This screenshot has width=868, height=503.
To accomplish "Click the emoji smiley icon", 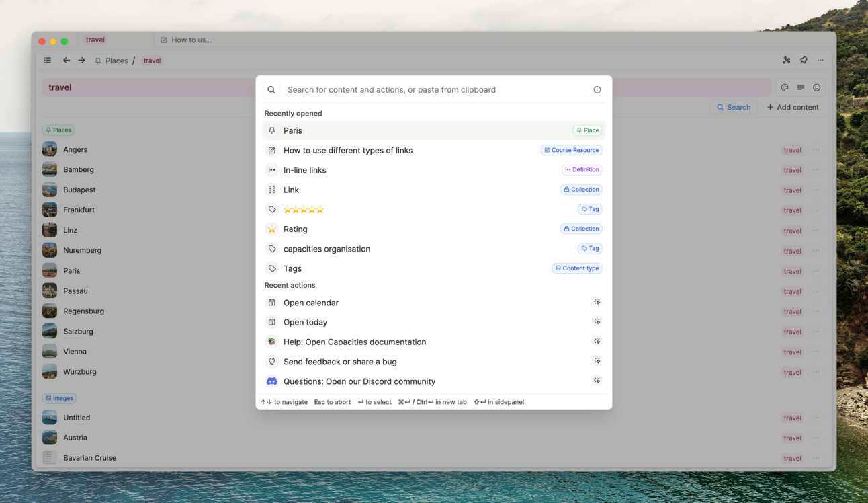I will (x=817, y=87).
